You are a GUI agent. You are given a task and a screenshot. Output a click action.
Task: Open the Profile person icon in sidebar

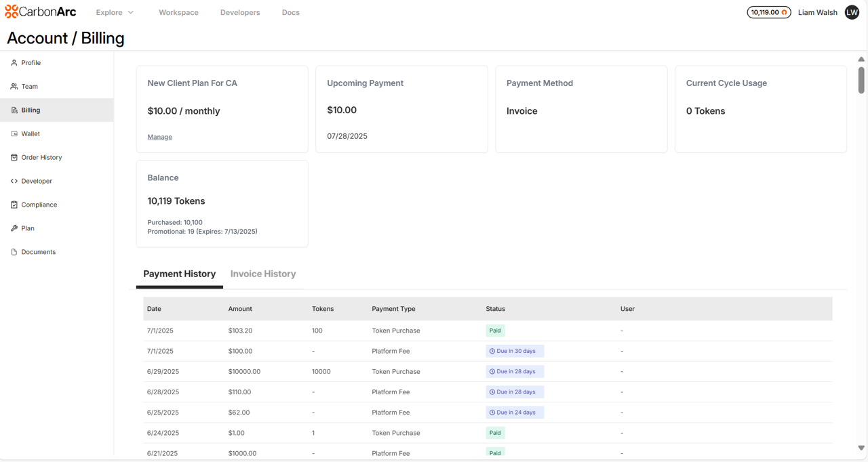(x=14, y=62)
